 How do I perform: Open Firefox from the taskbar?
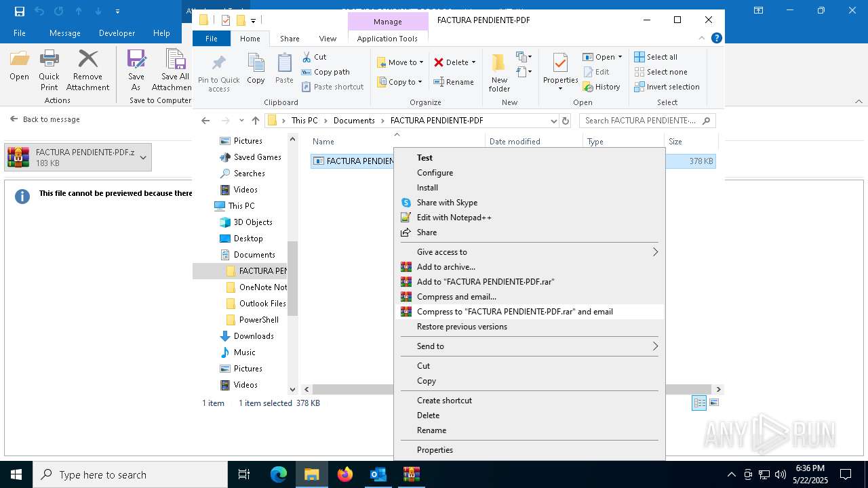click(x=345, y=474)
